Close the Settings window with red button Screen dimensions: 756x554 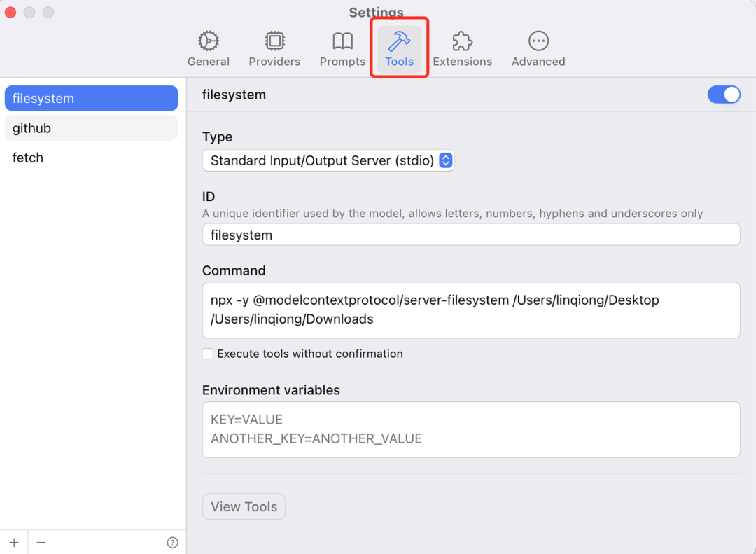[x=10, y=13]
